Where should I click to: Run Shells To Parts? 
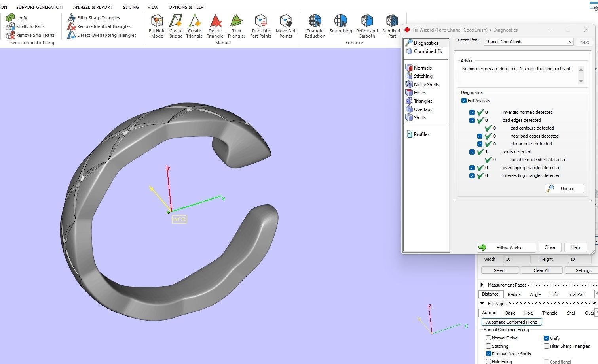25,26
